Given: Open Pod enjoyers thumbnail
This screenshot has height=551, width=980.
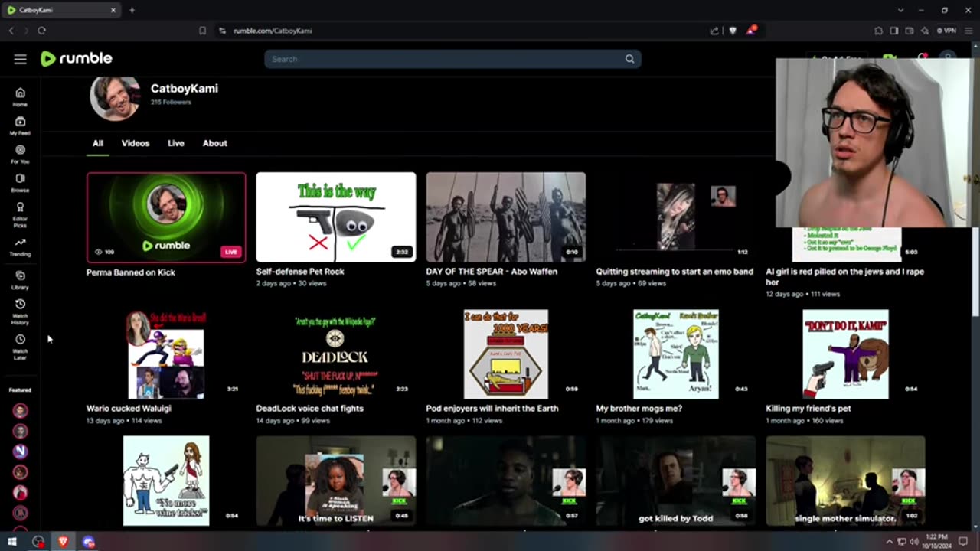Looking at the screenshot, I should pyautogui.click(x=506, y=354).
